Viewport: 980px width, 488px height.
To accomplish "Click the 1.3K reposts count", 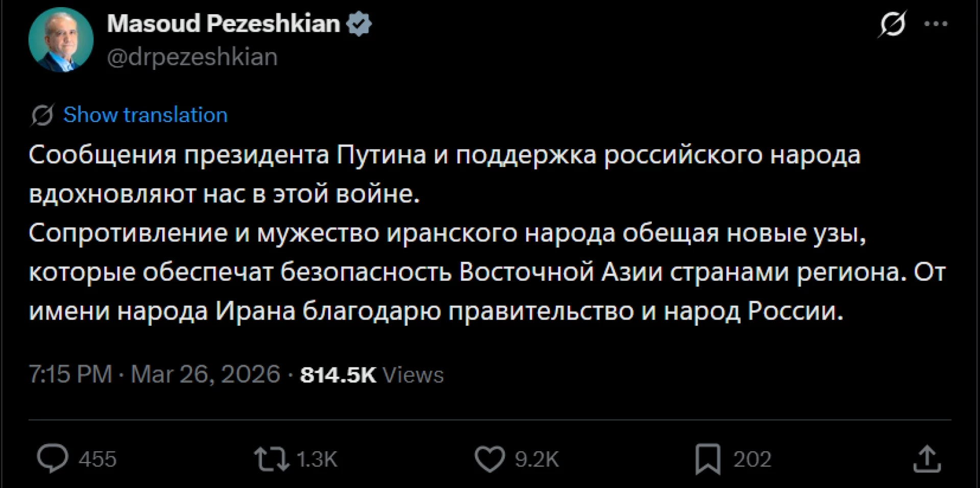I will coord(317,459).
